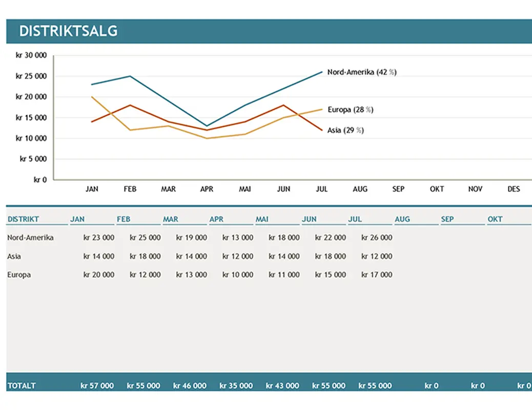Click the kr 30 000 axis label
The width and height of the screenshot is (532, 410).
click(31, 55)
